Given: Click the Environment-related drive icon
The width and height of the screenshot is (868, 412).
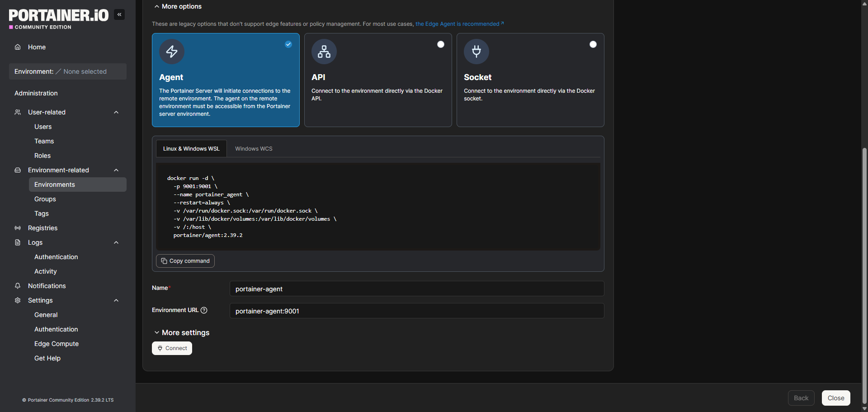Looking at the screenshot, I should (x=18, y=170).
